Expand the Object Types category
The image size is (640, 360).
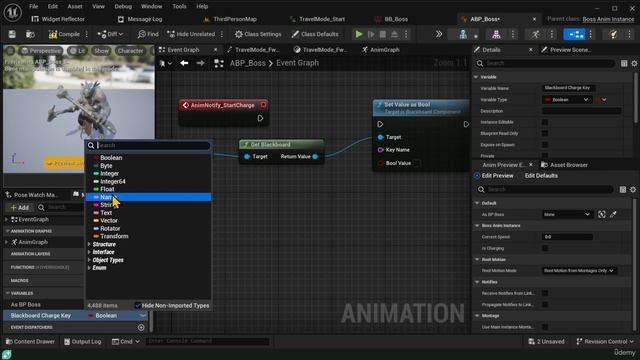89,260
